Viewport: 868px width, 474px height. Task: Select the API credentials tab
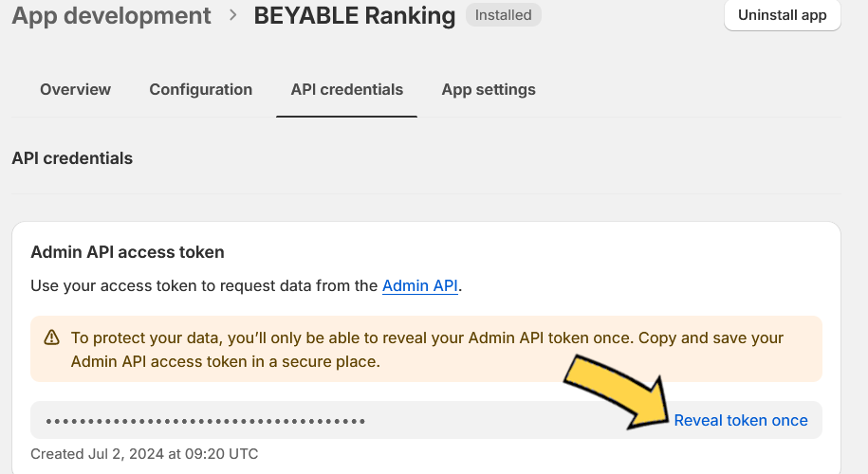pos(346,90)
